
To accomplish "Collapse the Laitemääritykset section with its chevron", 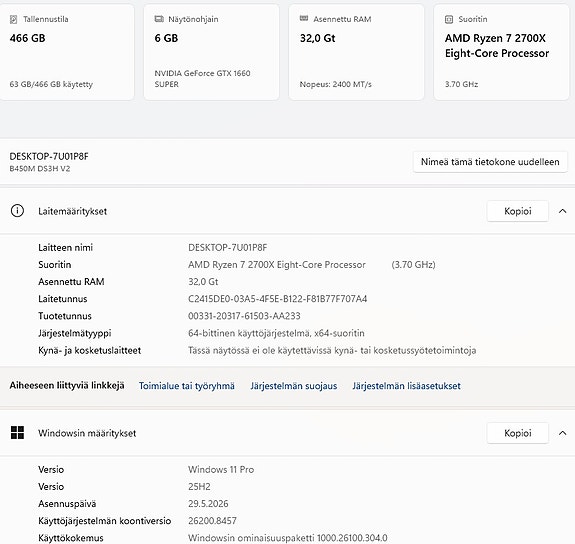I will click(x=563, y=211).
